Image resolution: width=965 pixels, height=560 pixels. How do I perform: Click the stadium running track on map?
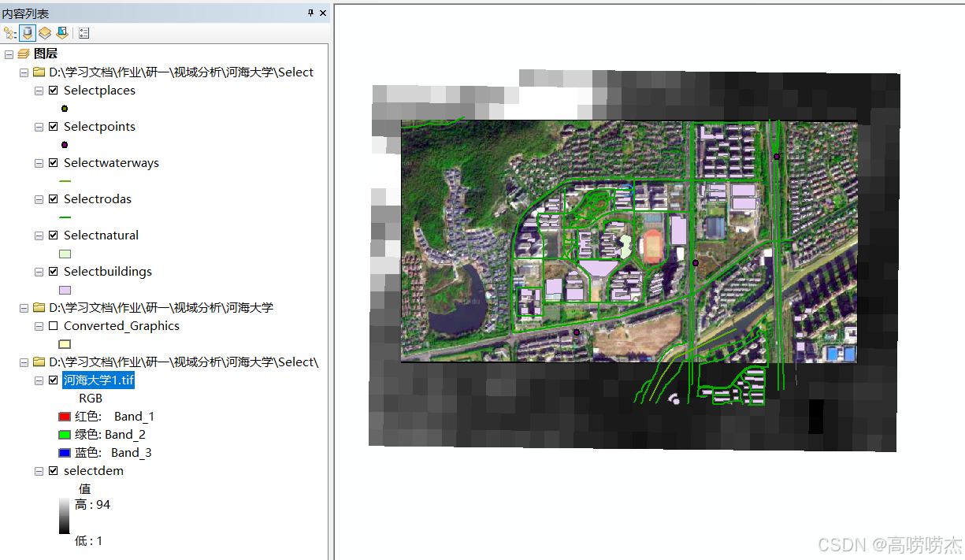652,247
